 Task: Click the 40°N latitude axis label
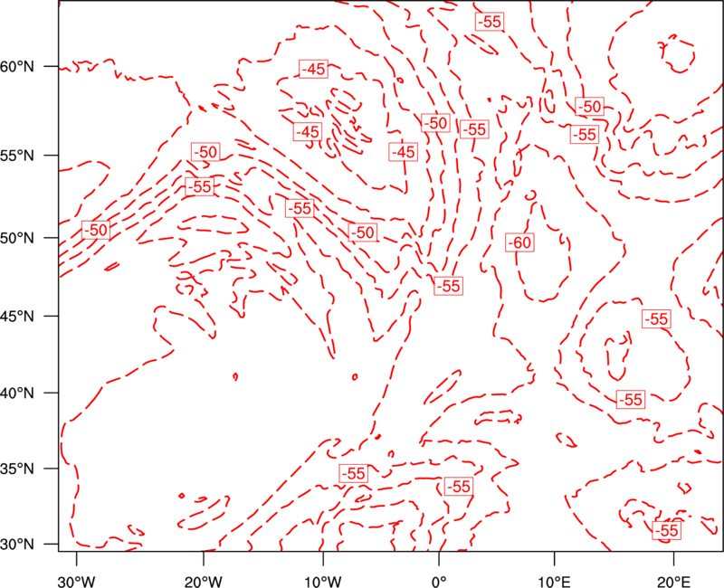(17, 394)
